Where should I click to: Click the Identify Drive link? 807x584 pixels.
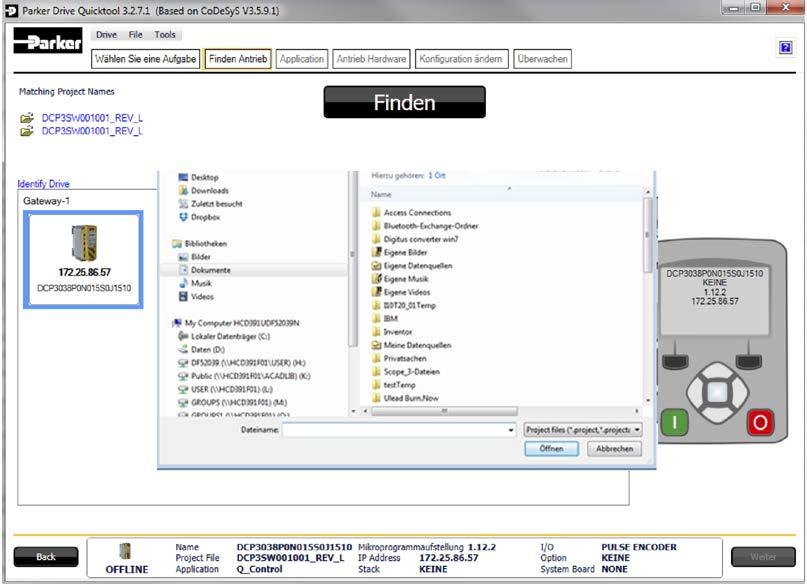click(x=43, y=184)
